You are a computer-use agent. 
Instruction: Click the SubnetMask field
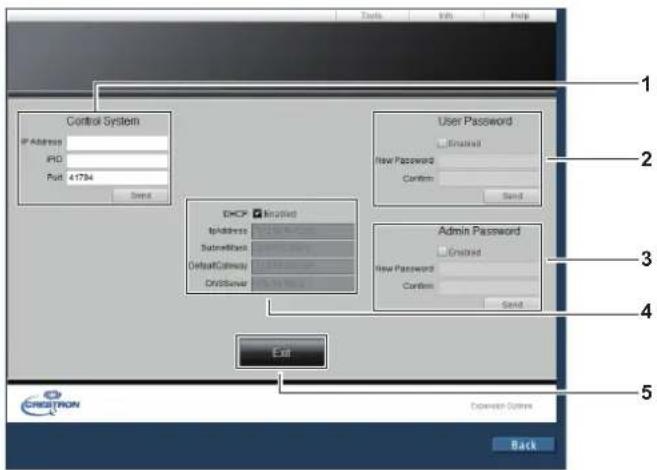tap(303, 248)
